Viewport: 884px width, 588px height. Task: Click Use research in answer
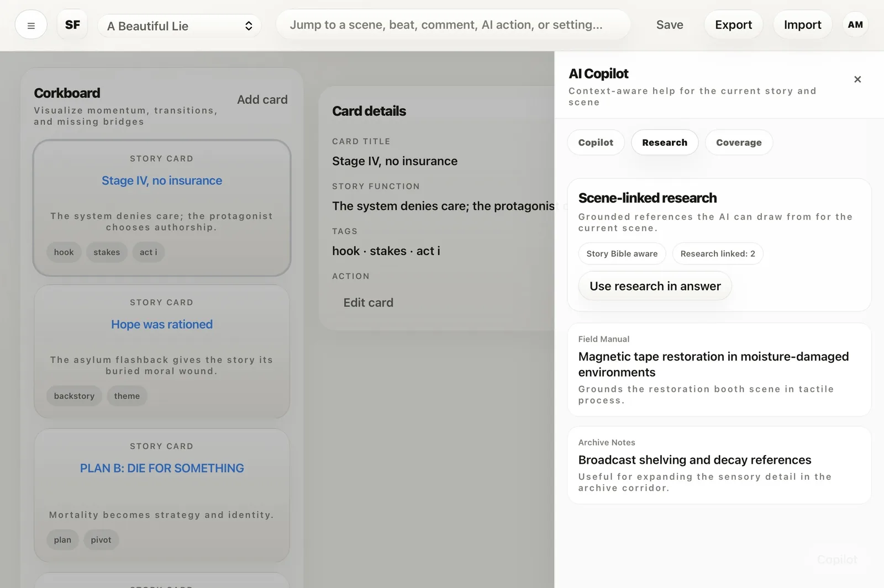(x=655, y=286)
